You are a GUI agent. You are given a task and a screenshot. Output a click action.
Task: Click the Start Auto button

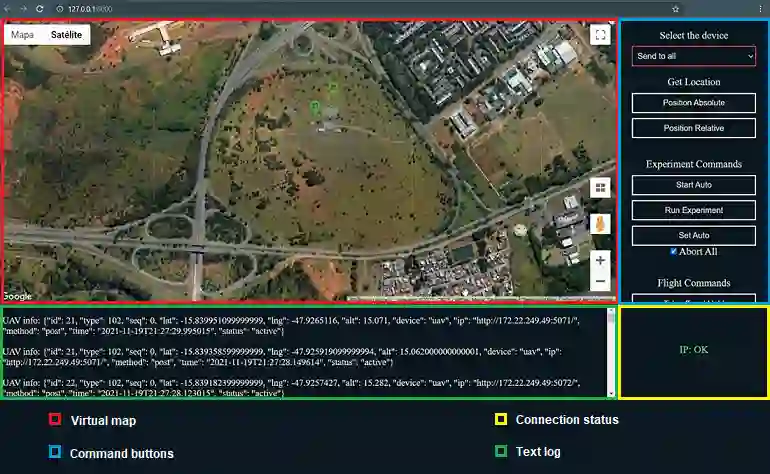coord(693,185)
